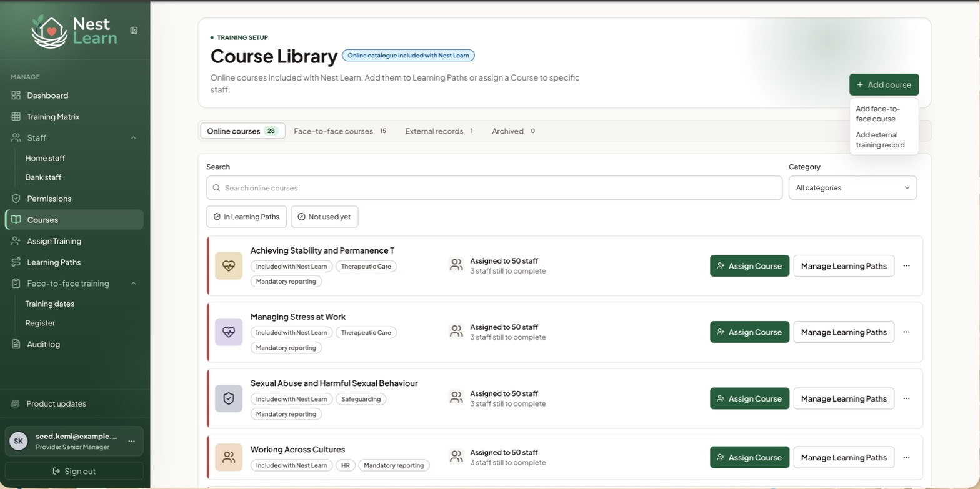Toggle the Not used yet filter
This screenshot has height=489, width=980.
(x=324, y=217)
